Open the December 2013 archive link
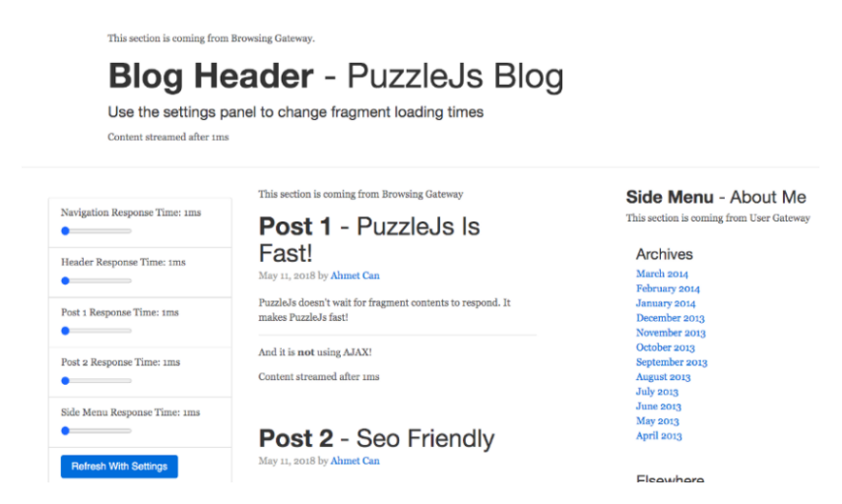Image resolution: width=842 pixels, height=504 pixels. 670,318
